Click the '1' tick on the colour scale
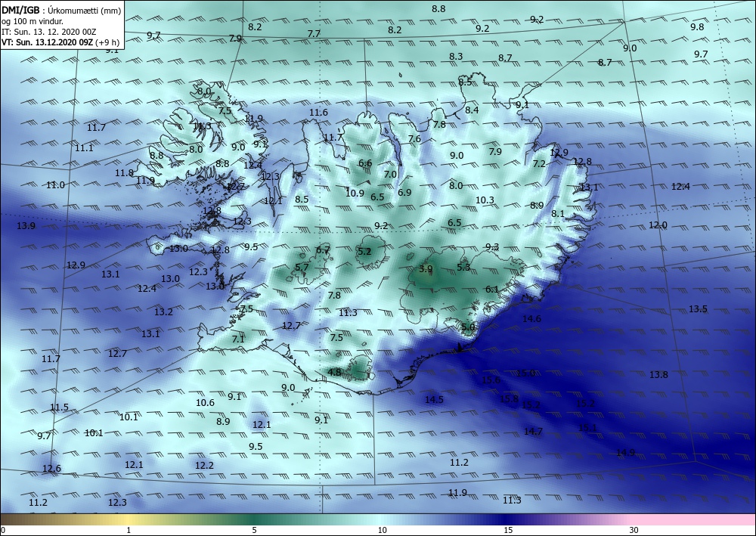 pyautogui.click(x=129, y=531)
